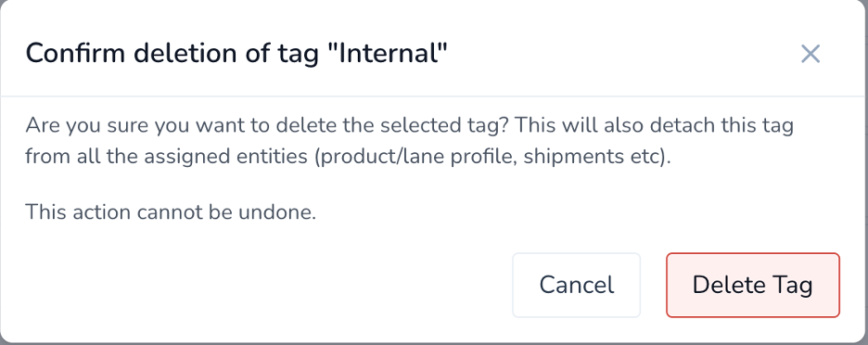Click the 'Are you sure' warning paragraph
Screen dimensions: 868x345
pyautogui.click(x=409, y=141)
